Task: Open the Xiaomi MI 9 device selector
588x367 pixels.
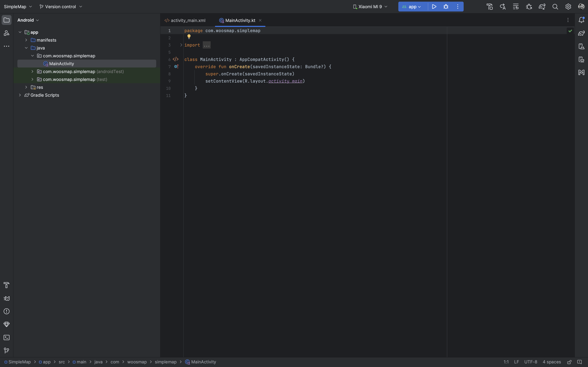Action: [370, 7]
